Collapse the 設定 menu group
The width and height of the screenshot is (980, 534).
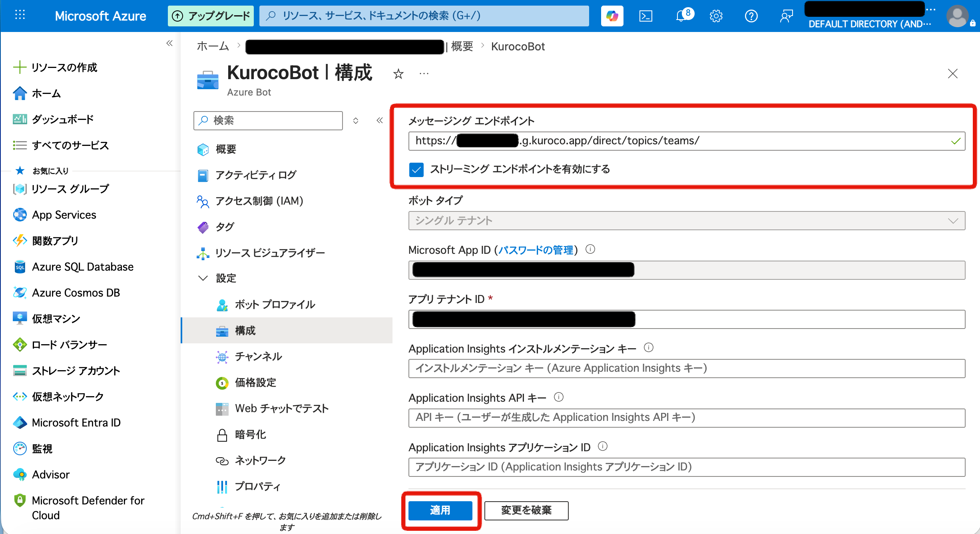click(203, 278)
